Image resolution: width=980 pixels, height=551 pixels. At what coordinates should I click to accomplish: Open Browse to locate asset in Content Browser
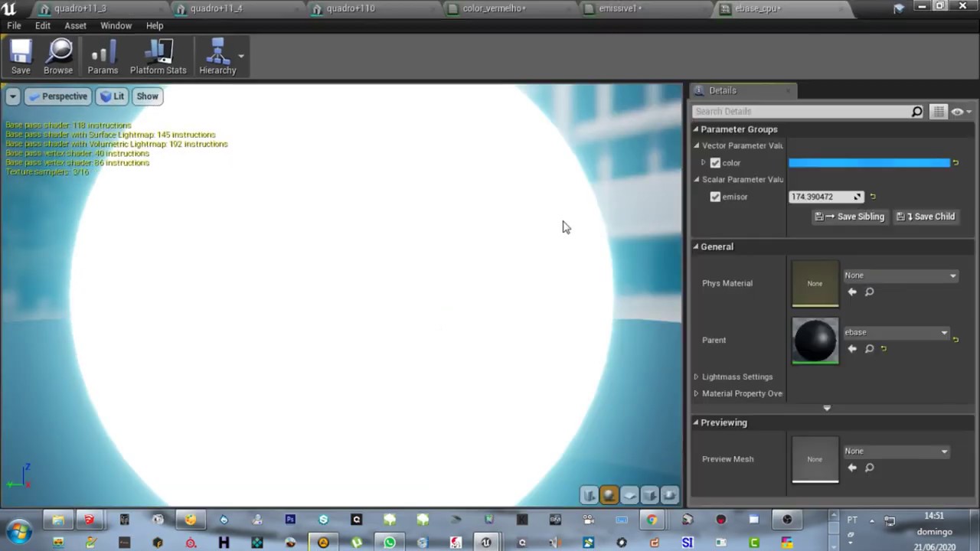click(x=58, y=57)
